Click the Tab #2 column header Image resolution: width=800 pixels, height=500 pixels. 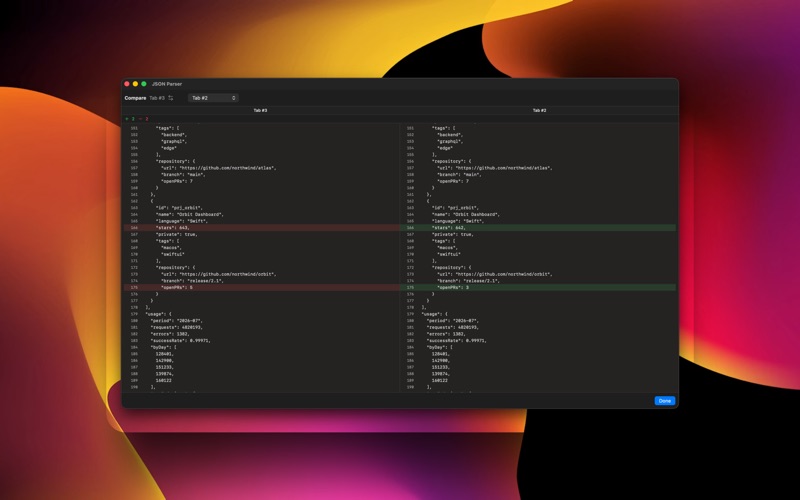tap(539, 110)
